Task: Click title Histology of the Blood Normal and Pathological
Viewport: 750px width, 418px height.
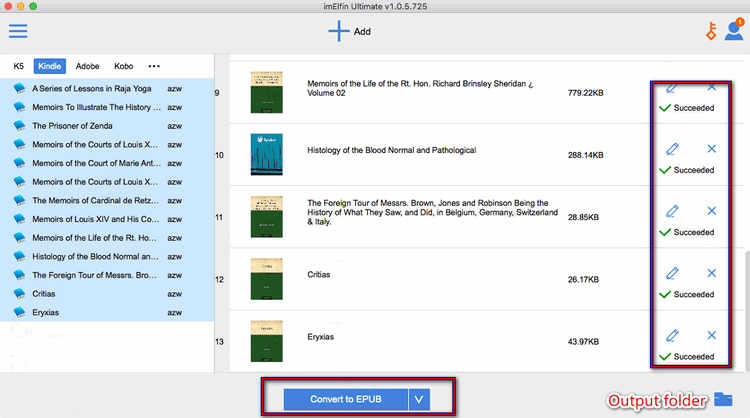Action: [x=391, y=150]
